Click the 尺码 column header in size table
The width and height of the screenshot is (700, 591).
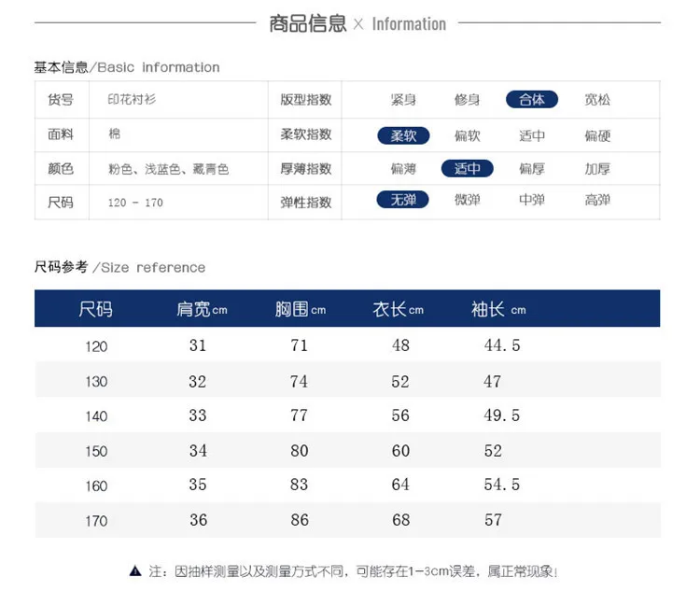click(x=95, y=309)
